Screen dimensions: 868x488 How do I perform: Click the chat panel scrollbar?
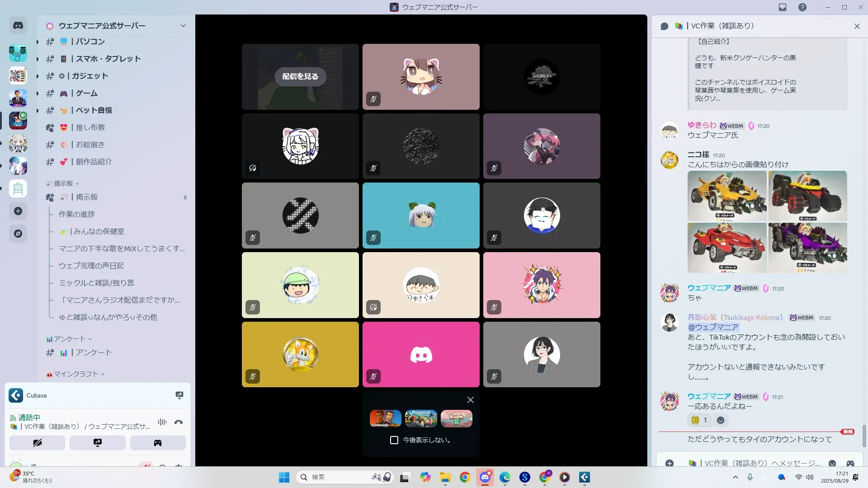tap(864, 436)
